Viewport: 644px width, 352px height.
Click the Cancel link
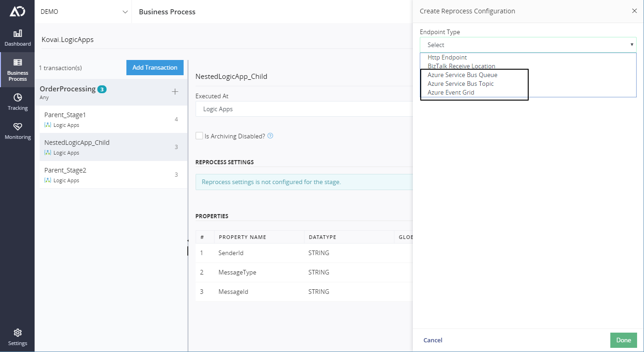point(433,340)
